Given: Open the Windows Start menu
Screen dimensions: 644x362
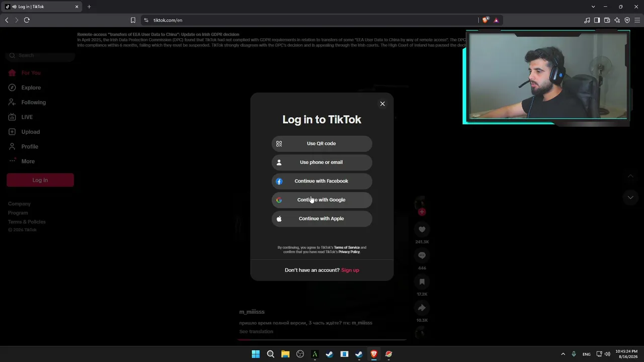Looking at the screenshot, I should click(x=256, y=354).
